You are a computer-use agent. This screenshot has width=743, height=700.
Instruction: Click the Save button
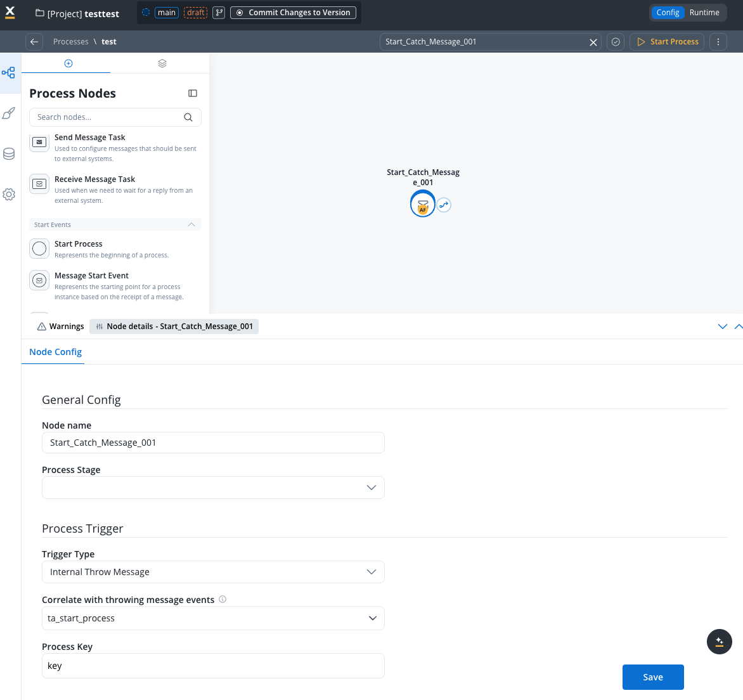(652, 677)
